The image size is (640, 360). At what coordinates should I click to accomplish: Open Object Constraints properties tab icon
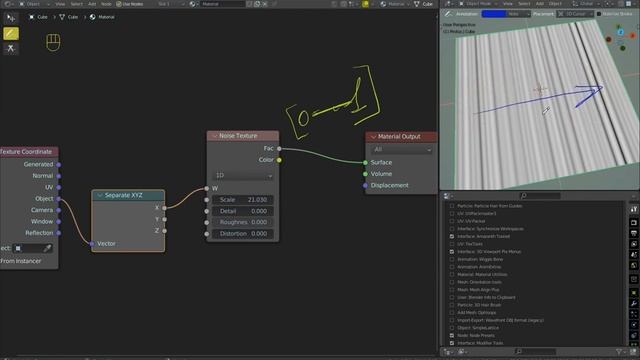click(x=633, y=336)
